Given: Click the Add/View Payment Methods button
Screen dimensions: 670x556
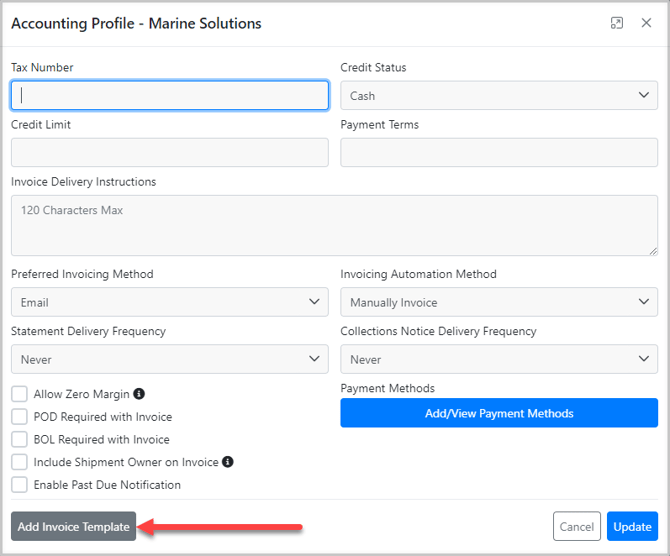Looking at the screenshot, I should (499, 413).
